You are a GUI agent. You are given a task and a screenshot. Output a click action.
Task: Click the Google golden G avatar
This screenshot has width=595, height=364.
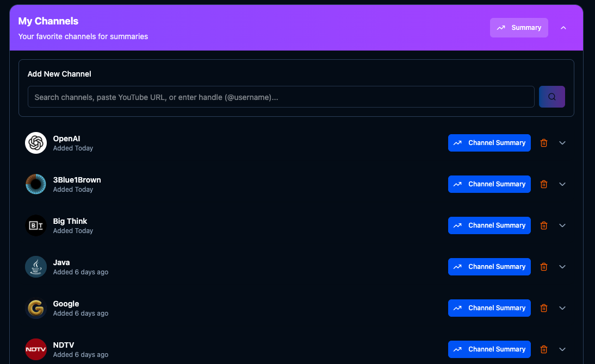click(x=36, y=308)
